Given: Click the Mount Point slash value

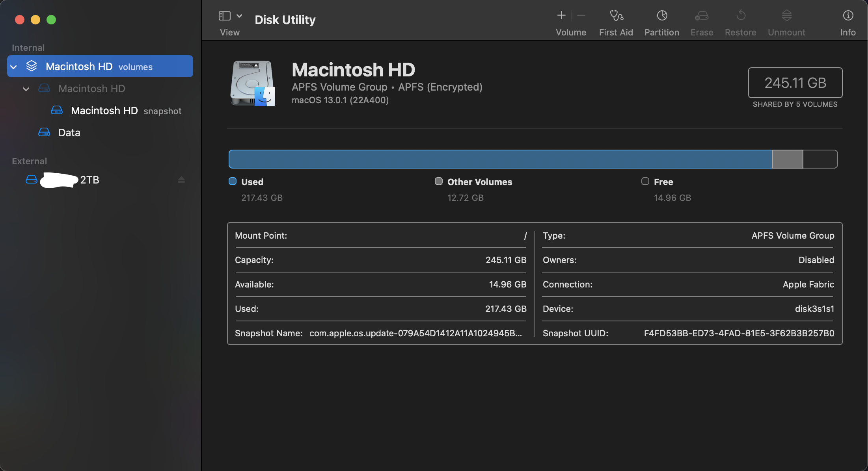Looking at the screenshot, I should coord(525,235).
